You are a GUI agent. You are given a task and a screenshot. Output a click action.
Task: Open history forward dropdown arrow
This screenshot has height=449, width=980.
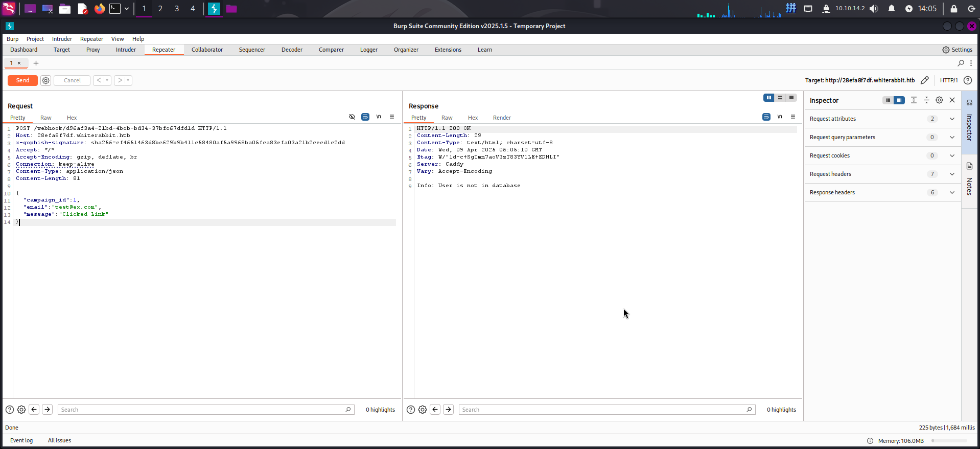(x=128, y=80)
